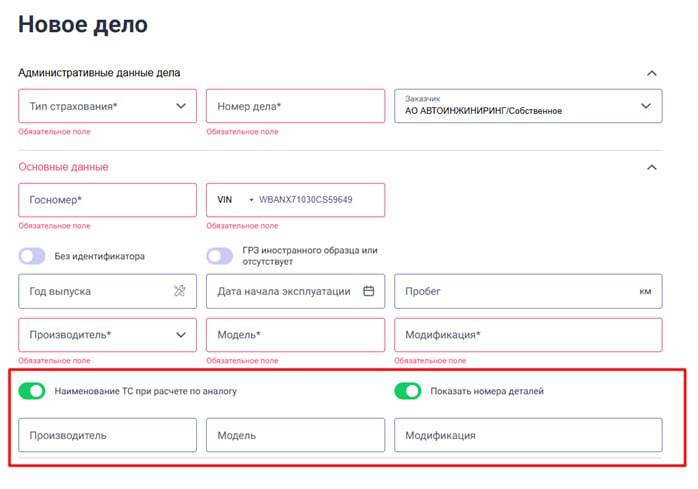Expand the Заказчик dropdown list
Viewport: 698px width, 489px height.
(645, 106)
